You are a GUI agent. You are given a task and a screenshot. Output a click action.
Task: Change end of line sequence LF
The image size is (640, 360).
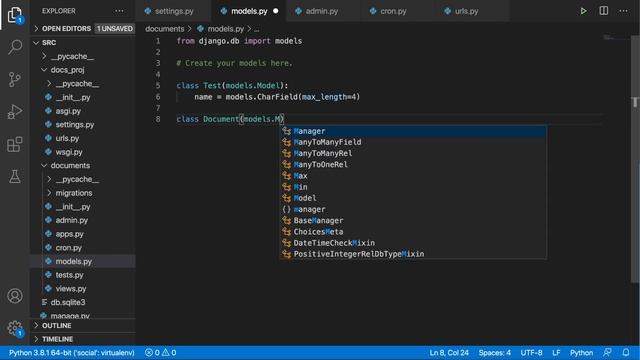click(x=556, y=352)
